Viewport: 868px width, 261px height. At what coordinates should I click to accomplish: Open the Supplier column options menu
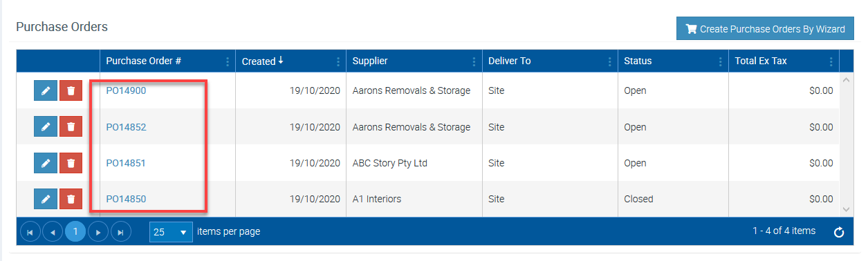tap(474, 61)
